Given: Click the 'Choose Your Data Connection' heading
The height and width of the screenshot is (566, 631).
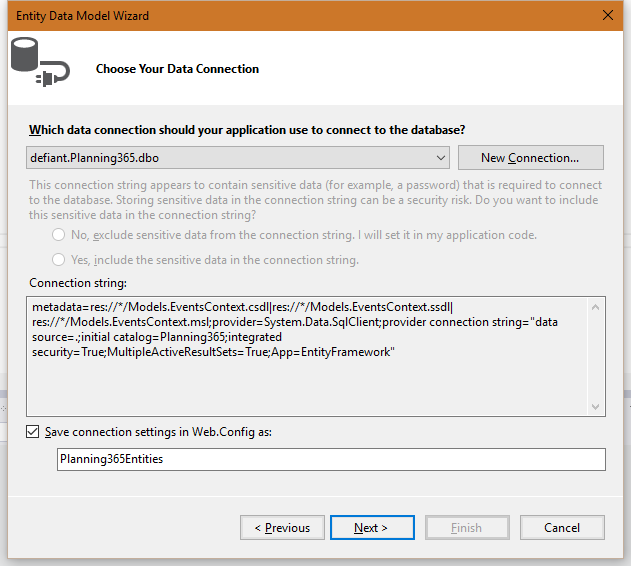Looking at the screenshot, I should point(177,69).
